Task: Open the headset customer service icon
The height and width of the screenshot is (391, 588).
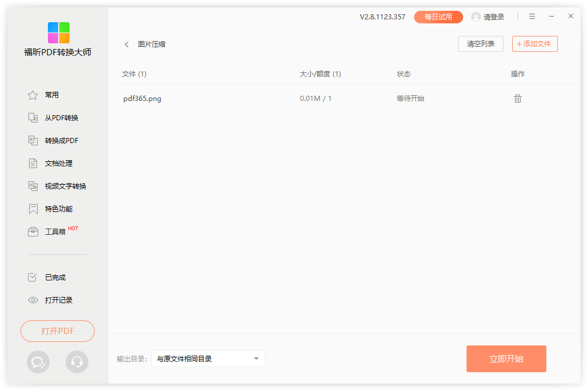Action: point(77,362)
